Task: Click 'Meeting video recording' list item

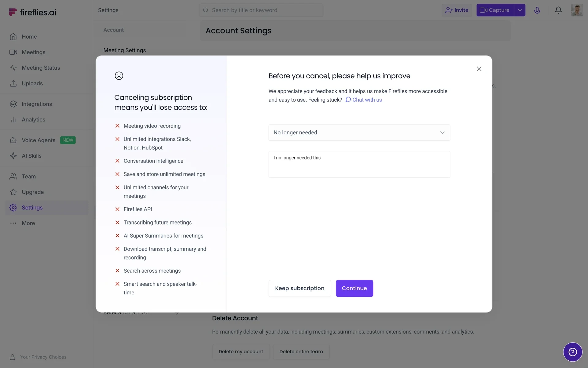Action: tap(152, 126)
